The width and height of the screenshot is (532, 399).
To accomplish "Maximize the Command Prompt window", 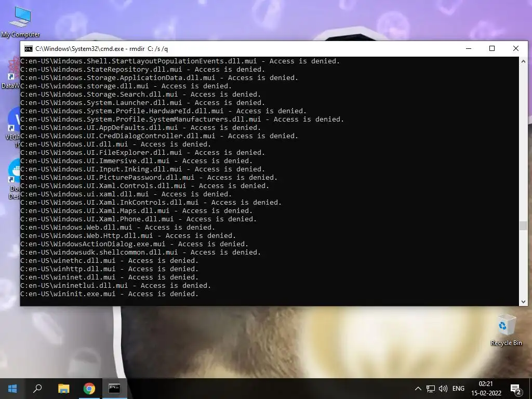I will click(492, 48).
